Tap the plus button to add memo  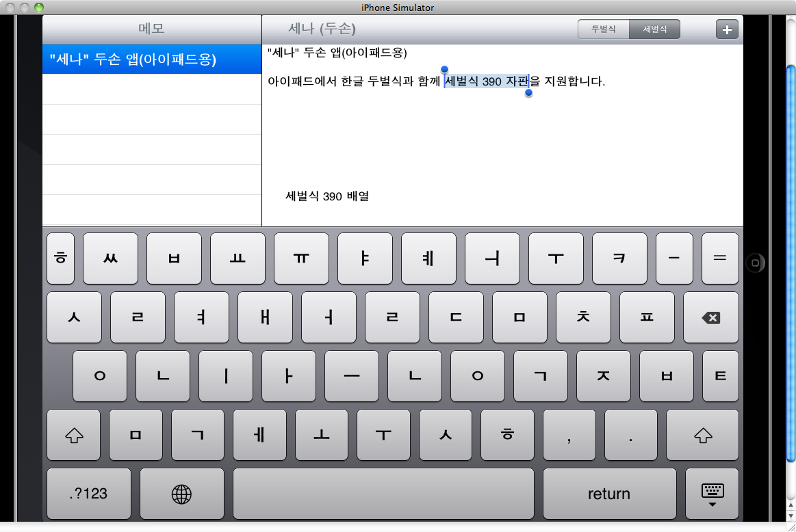pos(727,29)
